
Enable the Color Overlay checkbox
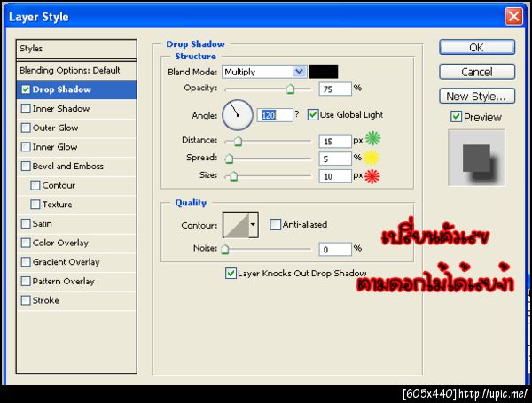tap(26, 243)
